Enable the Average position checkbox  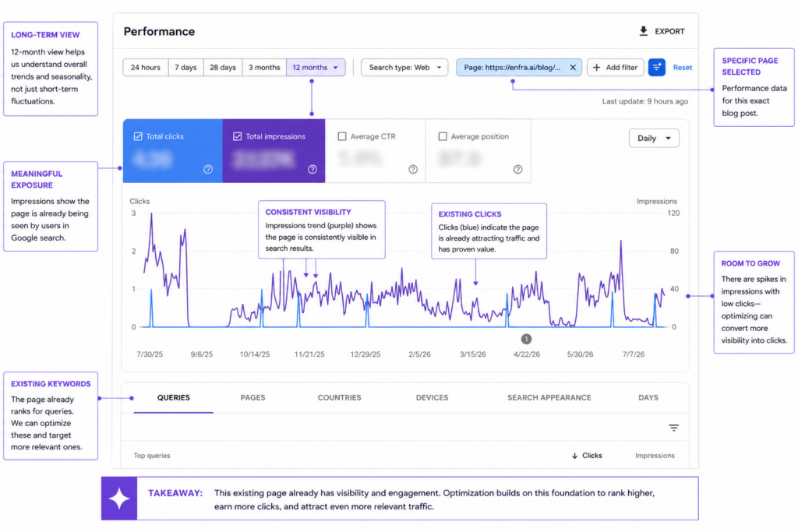click(443, 136)
